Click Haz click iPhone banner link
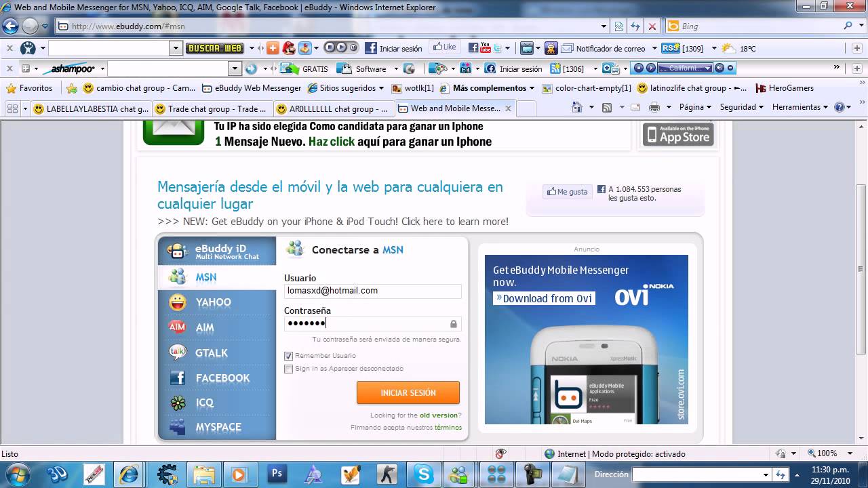Image resolution: width=868 pixels, height=488 pixels. (x=332, y=142)
